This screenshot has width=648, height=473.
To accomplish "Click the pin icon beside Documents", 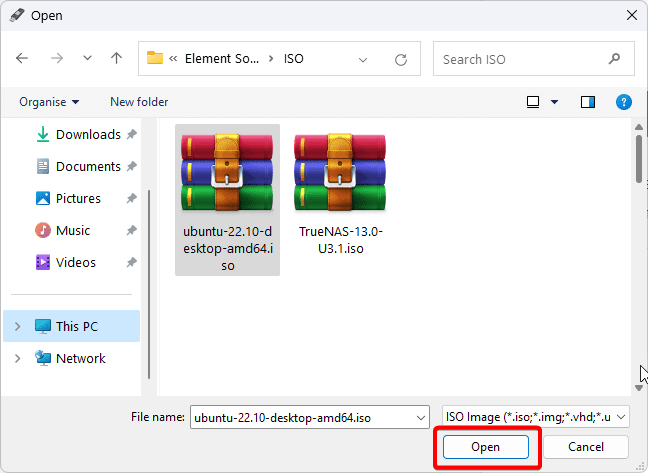I will click(131, 166).
